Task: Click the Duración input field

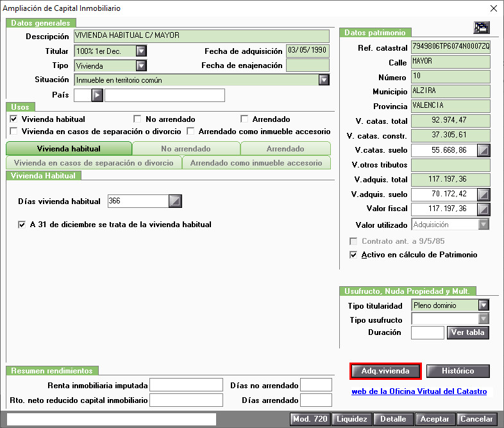Action: pyautogui.click(x=428, y=332)
